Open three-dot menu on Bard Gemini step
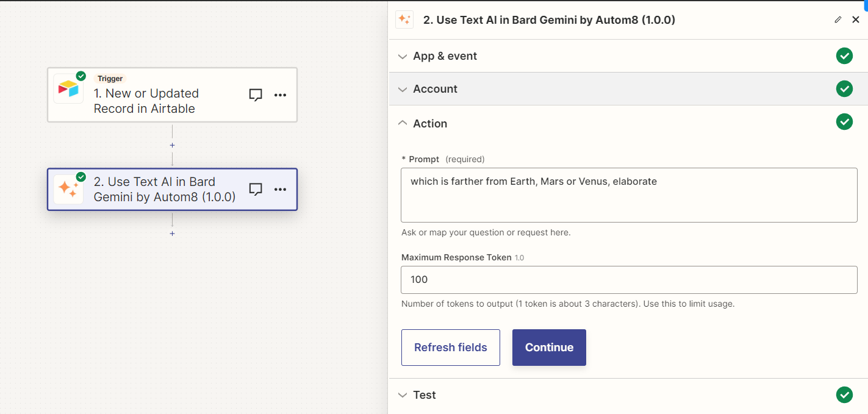This screenshot has width=868, height=414. (280, 190)
